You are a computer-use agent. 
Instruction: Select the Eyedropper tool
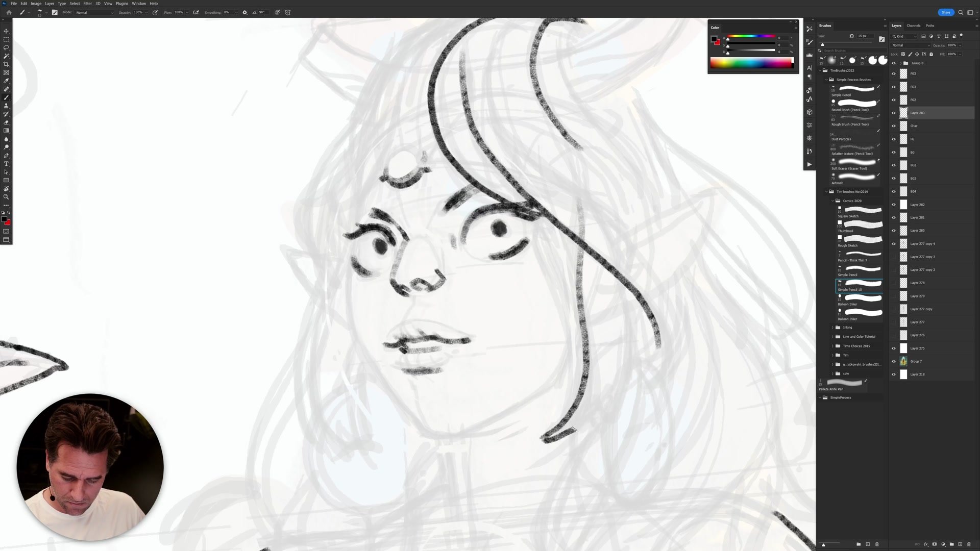6,81
